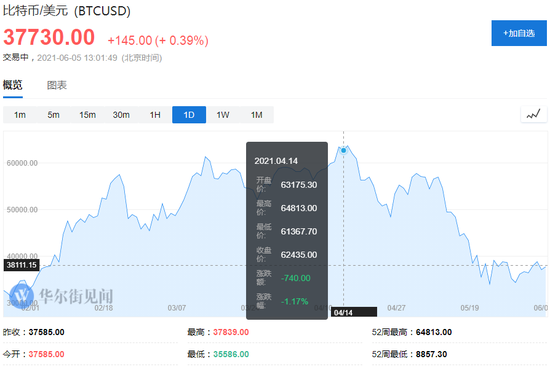
Task: Click the line chart type icon
Action: point(534,114)
